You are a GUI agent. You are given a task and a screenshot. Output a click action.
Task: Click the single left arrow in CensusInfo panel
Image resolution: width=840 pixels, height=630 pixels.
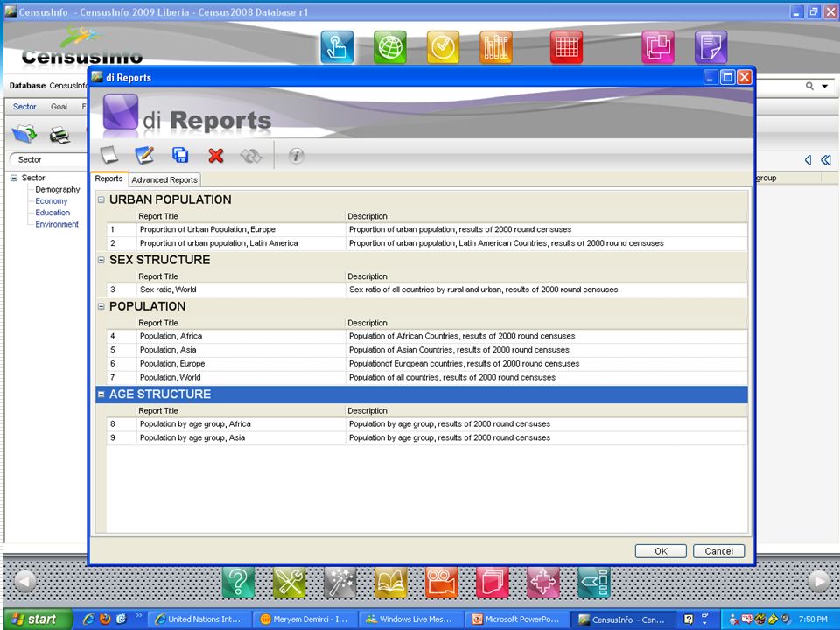[808, 159]
